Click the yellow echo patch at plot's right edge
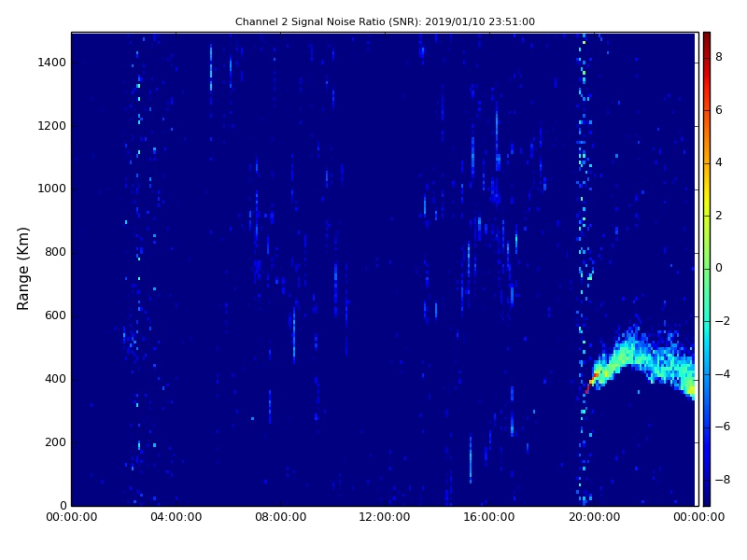The width and height of the screenshot is (747, 560). pyautogui.click(x=691, y=390)
